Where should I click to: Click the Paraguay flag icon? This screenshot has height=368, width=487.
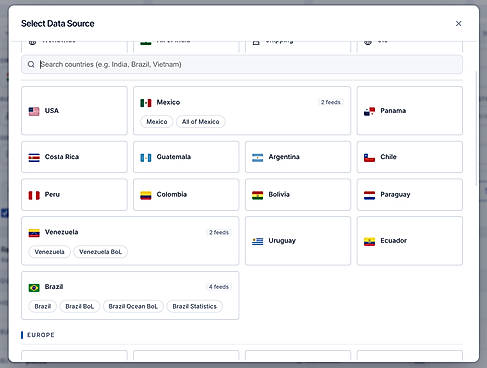[x=369, y=195]
